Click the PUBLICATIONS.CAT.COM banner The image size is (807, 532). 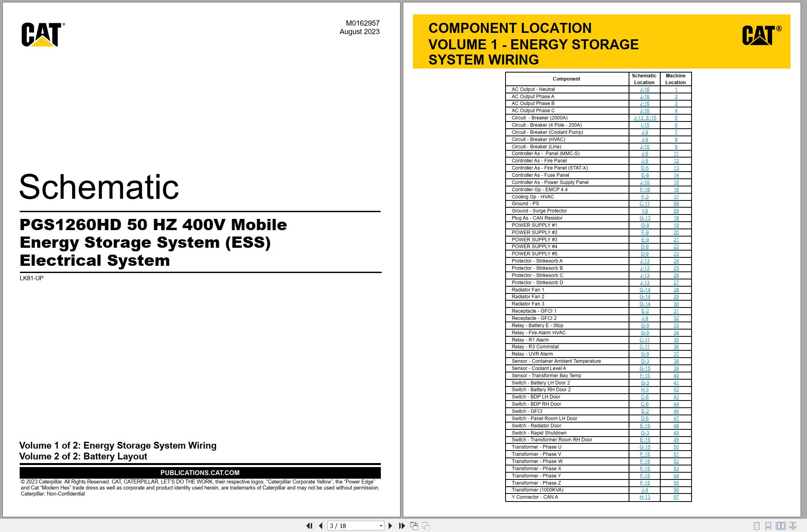[x=200, y=473]
